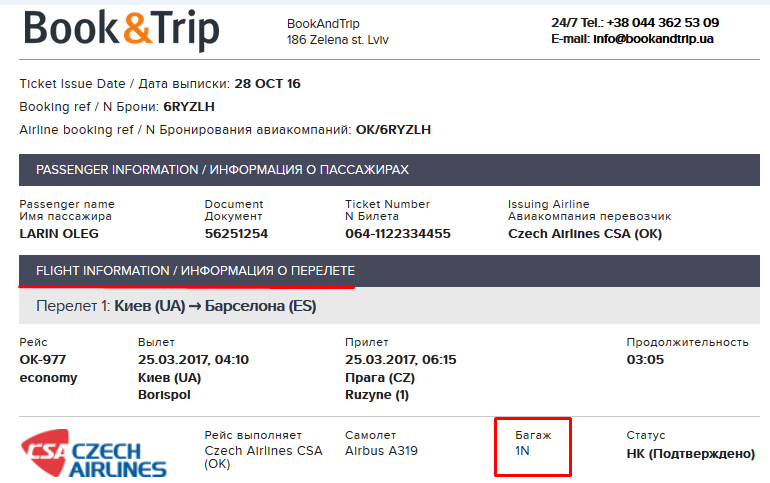Click the aircraft Airbus A319 text
The image size is (770, 483).
coord(381,451)
